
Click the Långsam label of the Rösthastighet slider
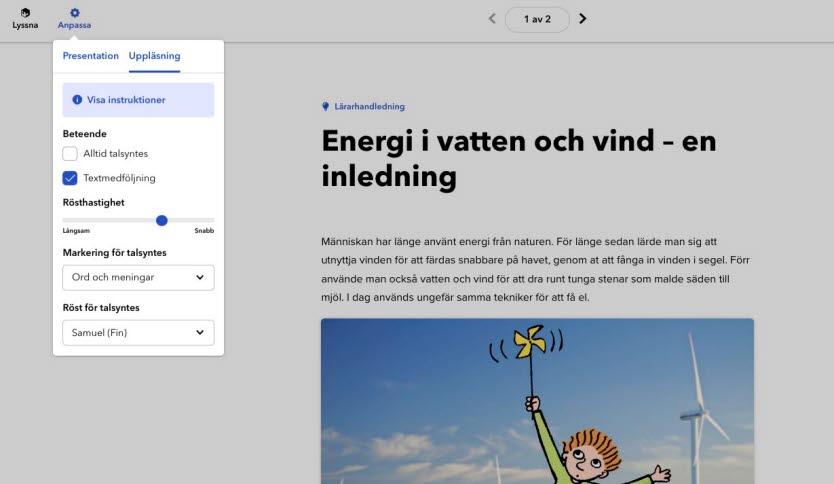pos(76,231)
